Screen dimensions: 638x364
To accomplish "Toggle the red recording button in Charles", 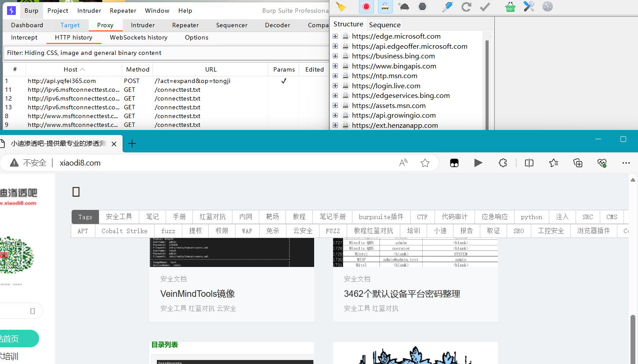I will pyautogui.click(x=366, y=6).
